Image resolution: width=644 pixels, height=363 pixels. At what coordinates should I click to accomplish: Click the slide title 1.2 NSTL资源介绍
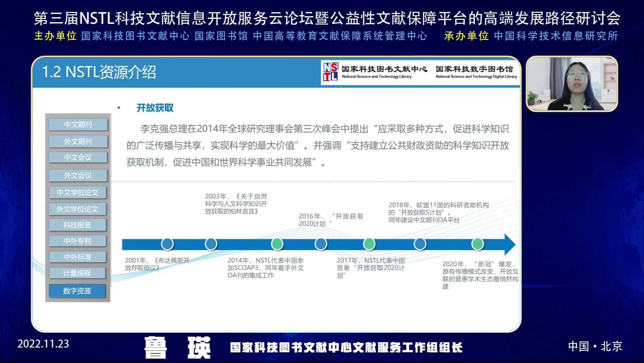click(99, 72)
